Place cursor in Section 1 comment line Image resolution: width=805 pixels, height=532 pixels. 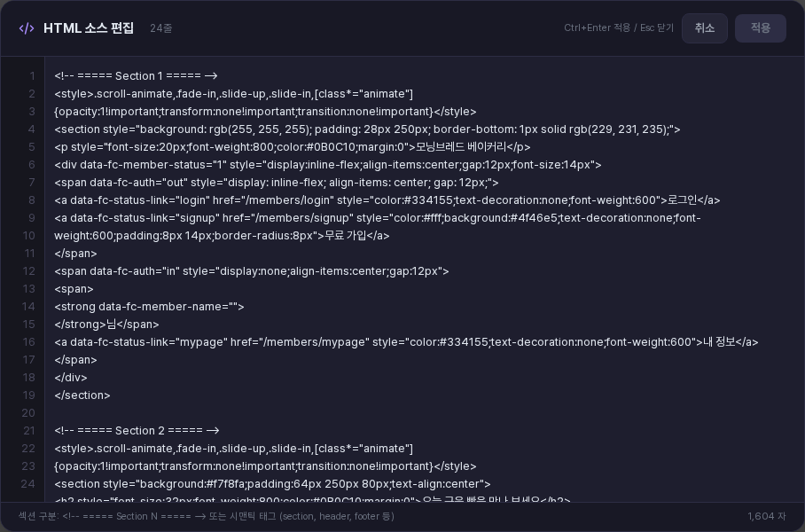(136, 76)
